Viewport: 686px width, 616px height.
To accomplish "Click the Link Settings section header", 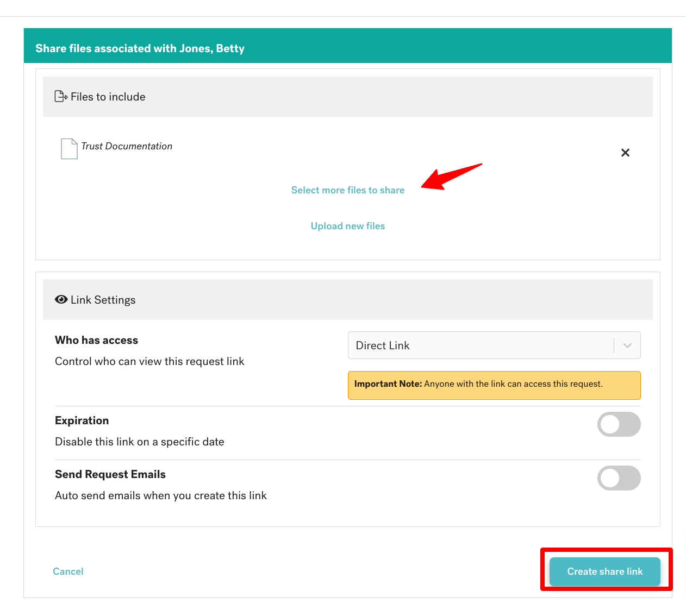I will (348, 300).
